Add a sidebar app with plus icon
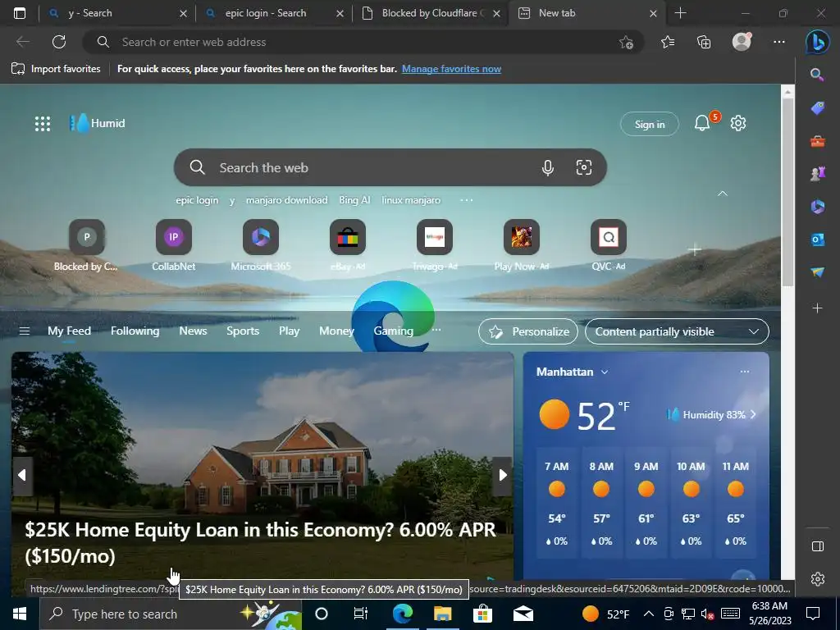The height and width of the screenshot is (630, 840). coord(818,308)
